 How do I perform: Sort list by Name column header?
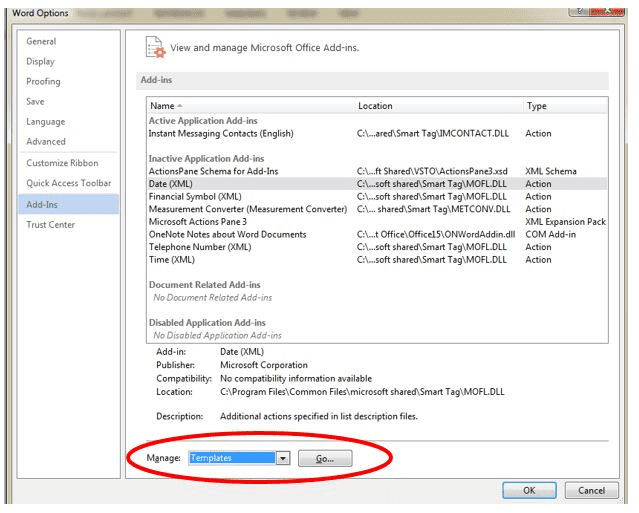click(162, 106)
